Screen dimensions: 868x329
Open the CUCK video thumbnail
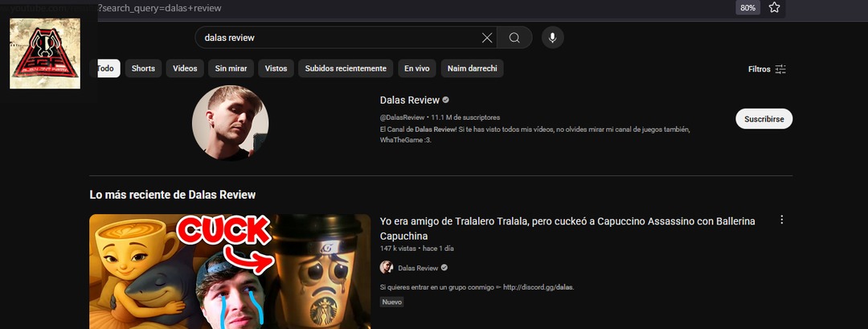click(x=230, y=271)
